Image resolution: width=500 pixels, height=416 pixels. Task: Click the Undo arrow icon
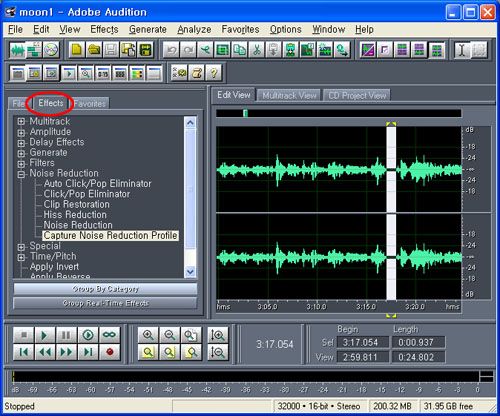(x=171, y=50)
